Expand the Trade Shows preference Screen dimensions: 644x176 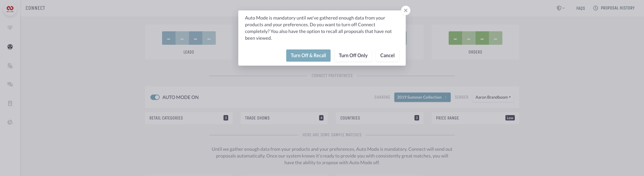tap(284, 118)
